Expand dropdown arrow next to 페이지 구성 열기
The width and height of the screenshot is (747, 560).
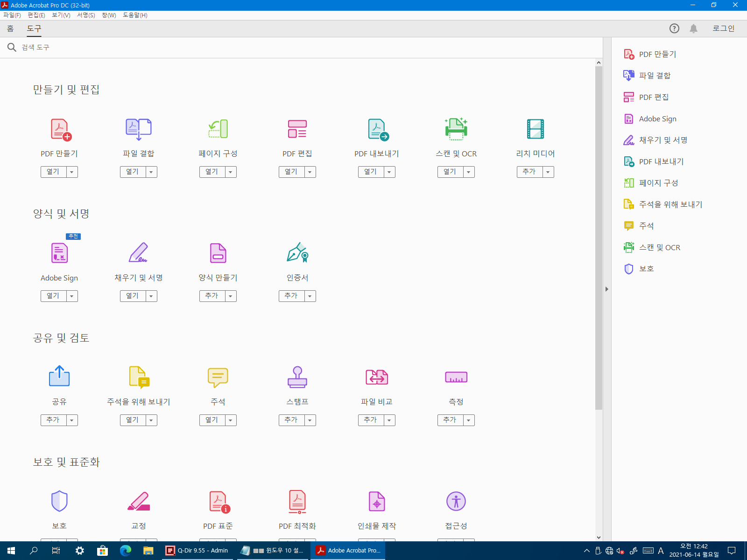point(231,172)
